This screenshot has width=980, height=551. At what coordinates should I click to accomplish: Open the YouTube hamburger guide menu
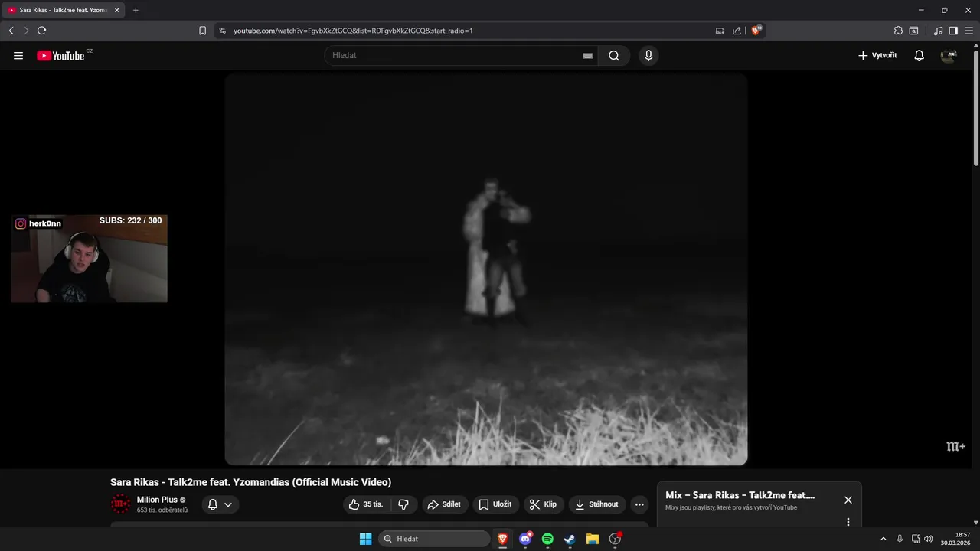click(x=18, y=55)
